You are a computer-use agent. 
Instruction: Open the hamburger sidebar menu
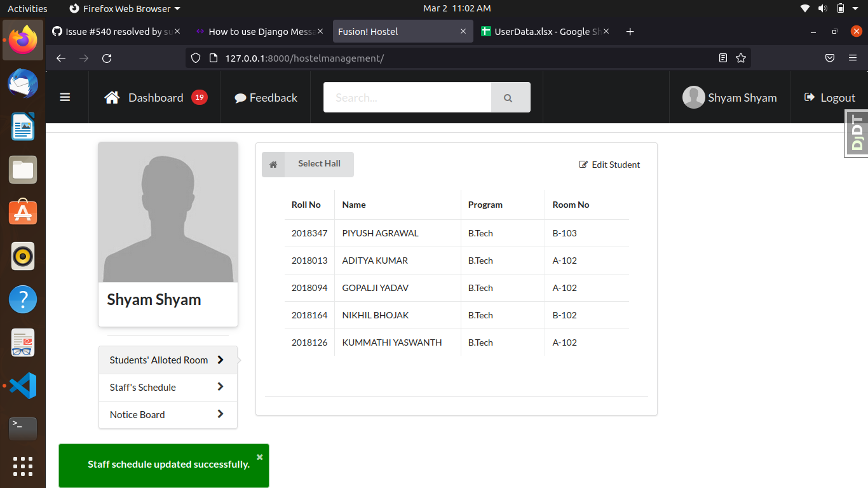(x=65, y=97)
